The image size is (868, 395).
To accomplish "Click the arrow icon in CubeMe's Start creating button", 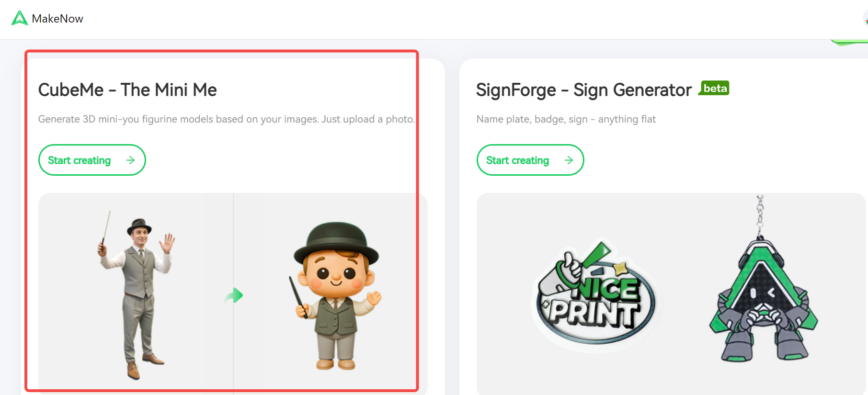I will tap(130, 160).
